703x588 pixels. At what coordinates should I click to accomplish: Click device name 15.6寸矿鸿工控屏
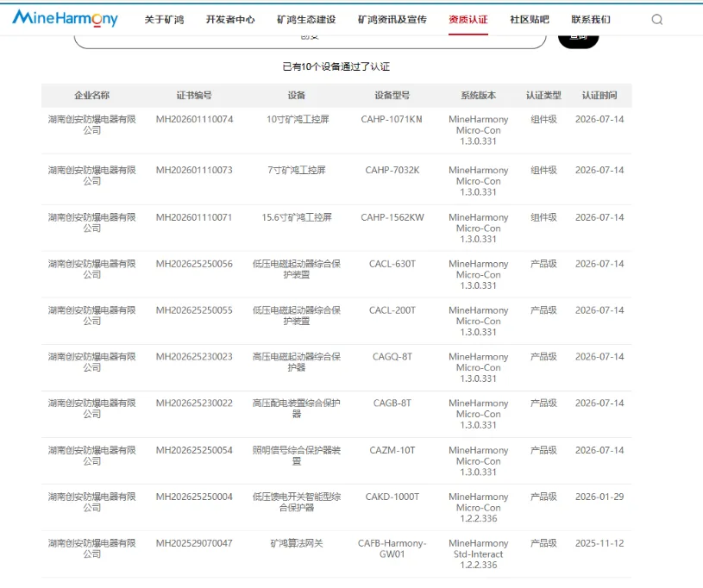297,217
